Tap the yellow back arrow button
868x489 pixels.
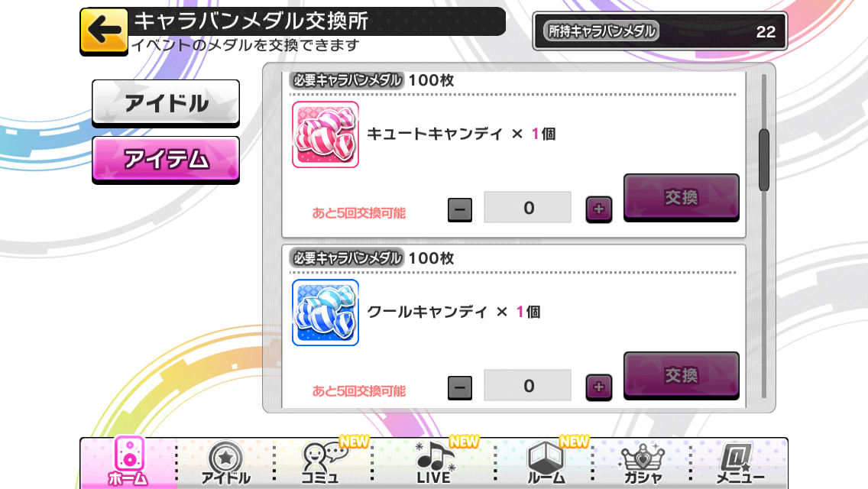(x=104, y=31)
